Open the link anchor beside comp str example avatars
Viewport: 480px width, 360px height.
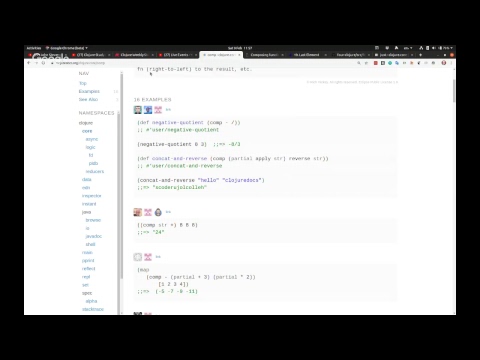[168, 212]
